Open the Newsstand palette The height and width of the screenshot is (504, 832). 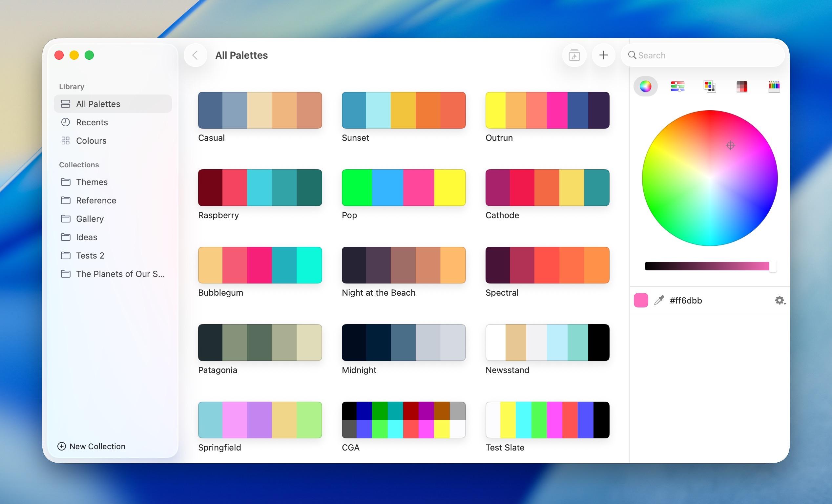(547, 342)
